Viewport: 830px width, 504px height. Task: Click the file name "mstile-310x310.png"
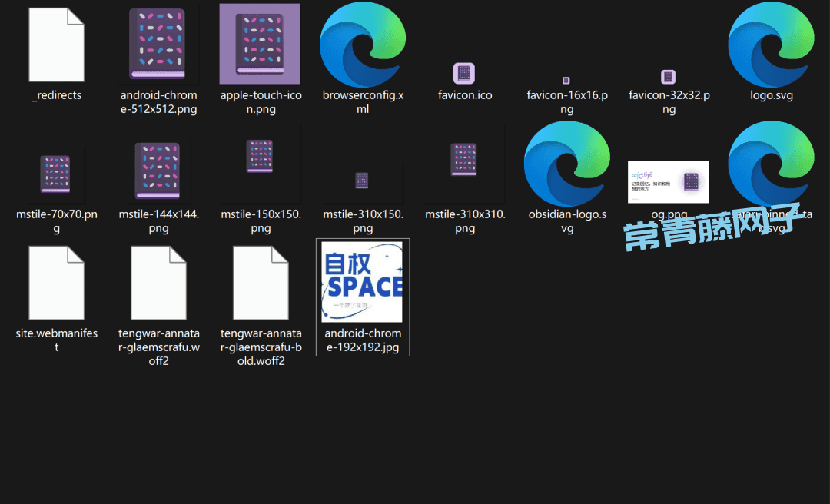click(465, 221)
